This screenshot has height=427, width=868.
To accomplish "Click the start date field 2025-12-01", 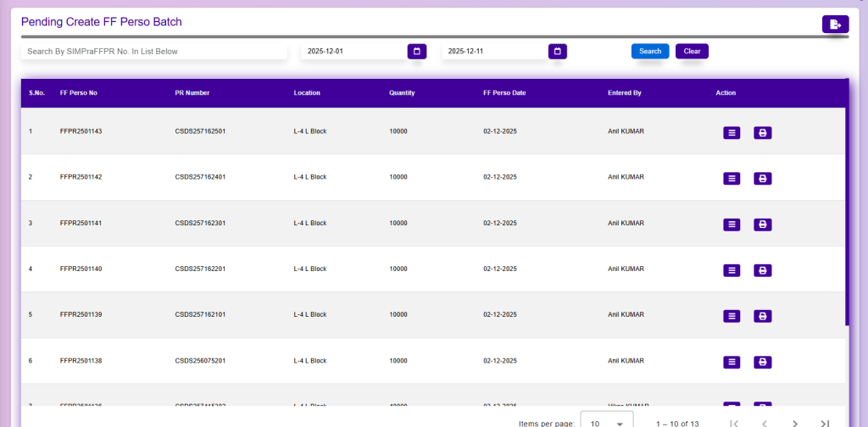I will (353, 52).
